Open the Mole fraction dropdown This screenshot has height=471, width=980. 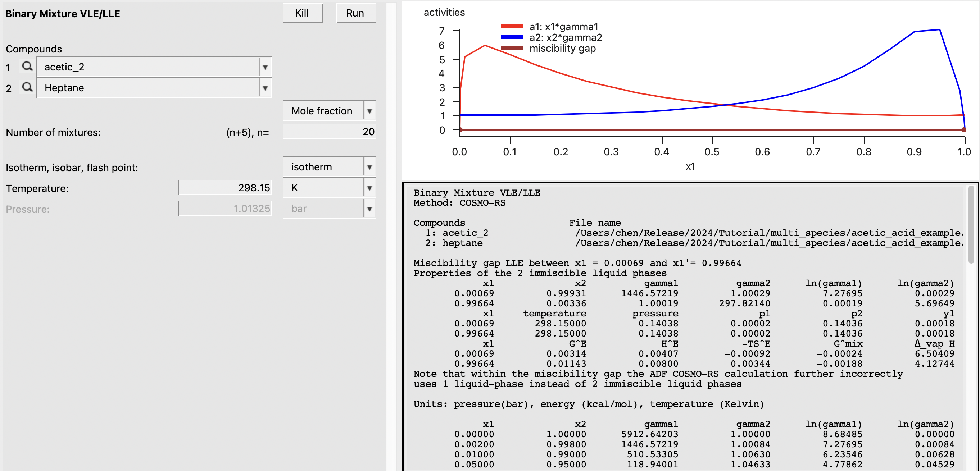[x=369, y=111]
